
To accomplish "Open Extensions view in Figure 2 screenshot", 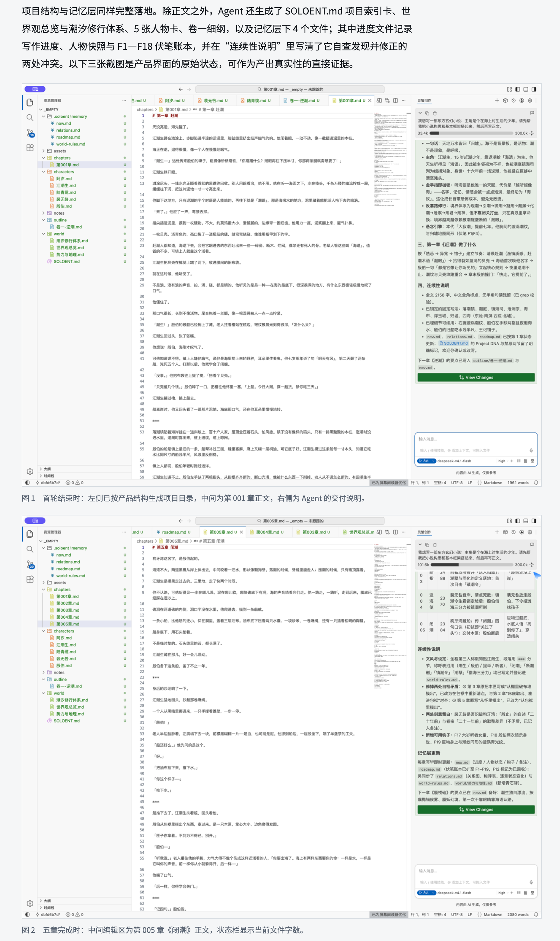I will 30,579.
